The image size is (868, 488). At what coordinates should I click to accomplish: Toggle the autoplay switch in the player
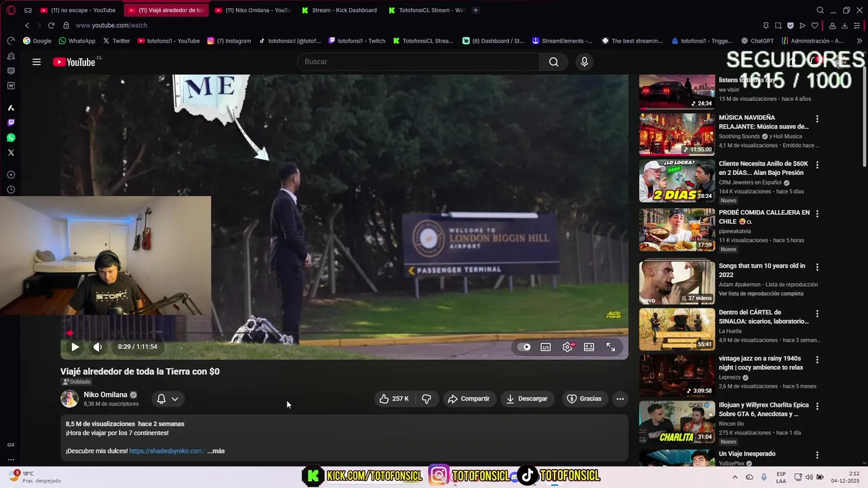click(x=525, y=347)
